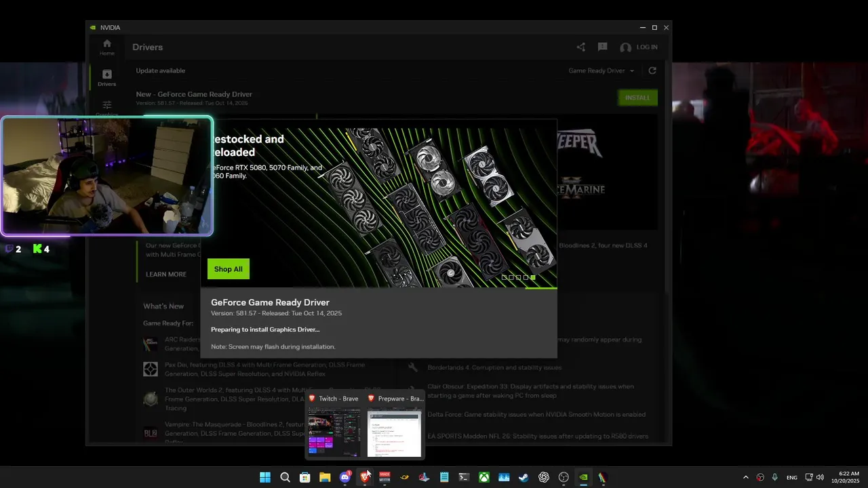Click Clair Obscur Expedition 33 issue text
Screen dimensions: 868x488
click(530, 391)
